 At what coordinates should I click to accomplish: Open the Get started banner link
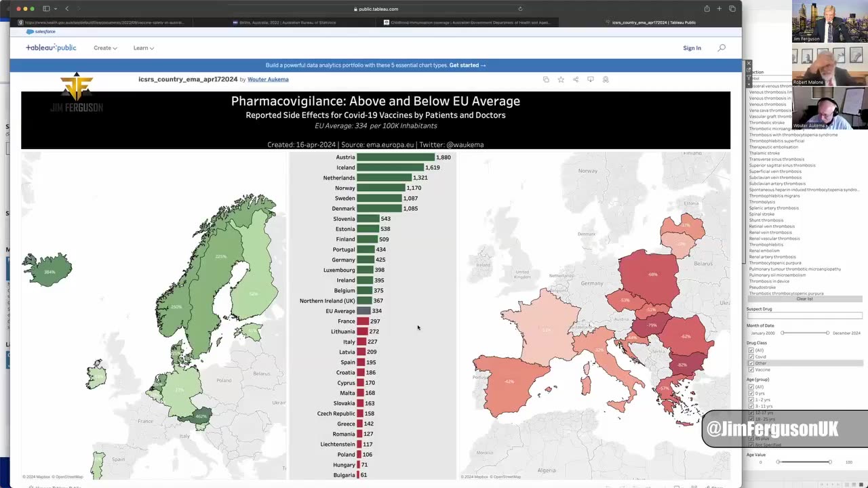467,65
